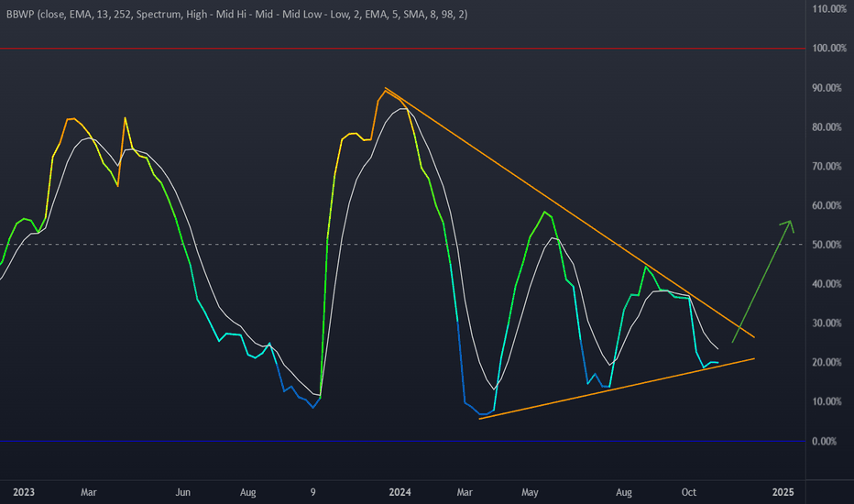Select the first Mar label near 2023
Image resolution: width=854 pixels, height=504 pixels.
(x=89, y=492)
